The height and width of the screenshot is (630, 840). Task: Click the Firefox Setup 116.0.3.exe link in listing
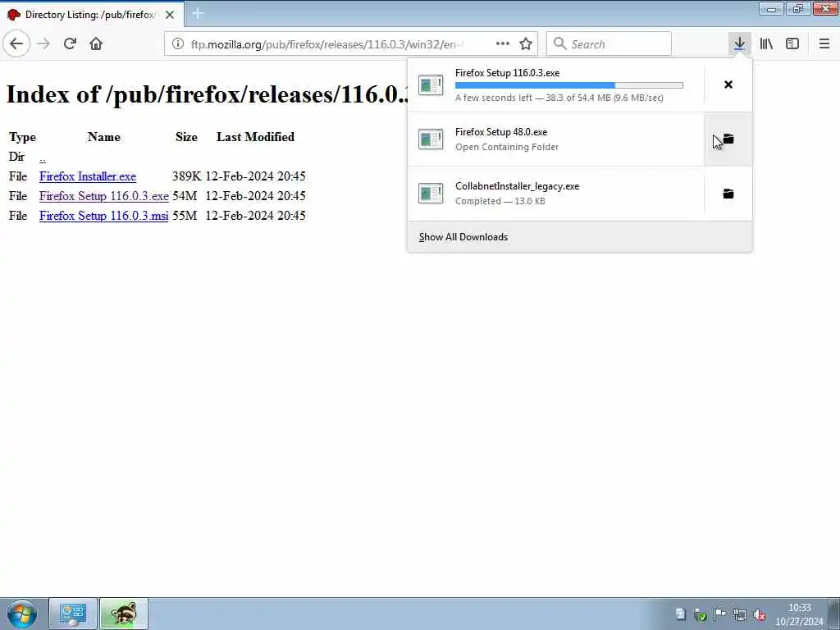(x=104, y=196)
